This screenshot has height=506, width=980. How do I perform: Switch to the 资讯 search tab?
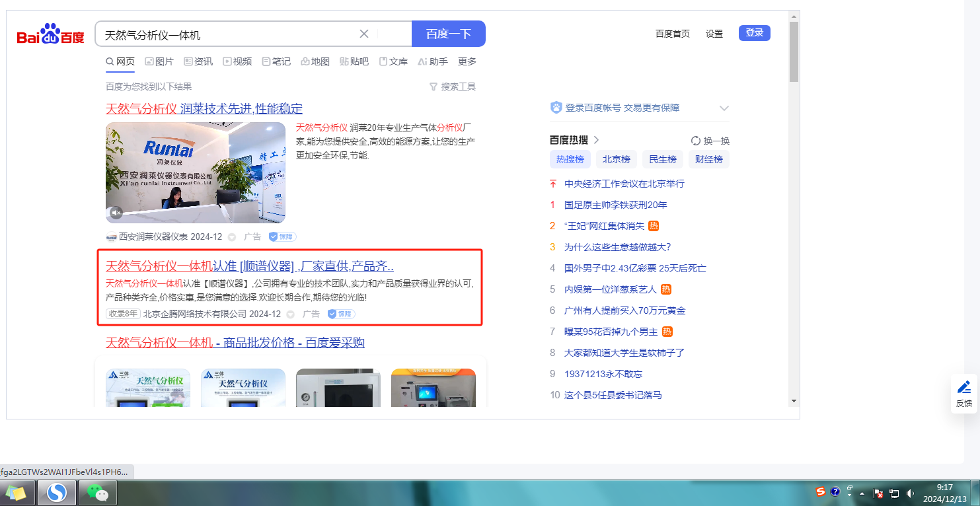pyautogui.click(x=198, y=61)
